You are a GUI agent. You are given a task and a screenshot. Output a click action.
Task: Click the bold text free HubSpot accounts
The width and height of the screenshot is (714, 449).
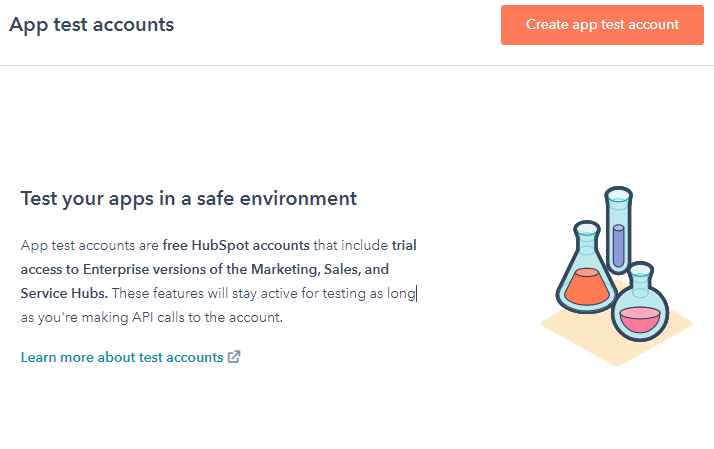[236, 245]
